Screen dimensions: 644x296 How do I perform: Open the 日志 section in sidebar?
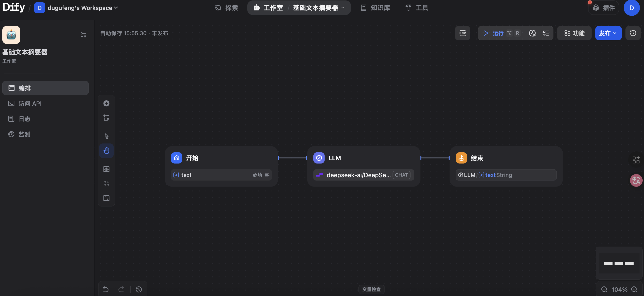(x=24, y=119)
